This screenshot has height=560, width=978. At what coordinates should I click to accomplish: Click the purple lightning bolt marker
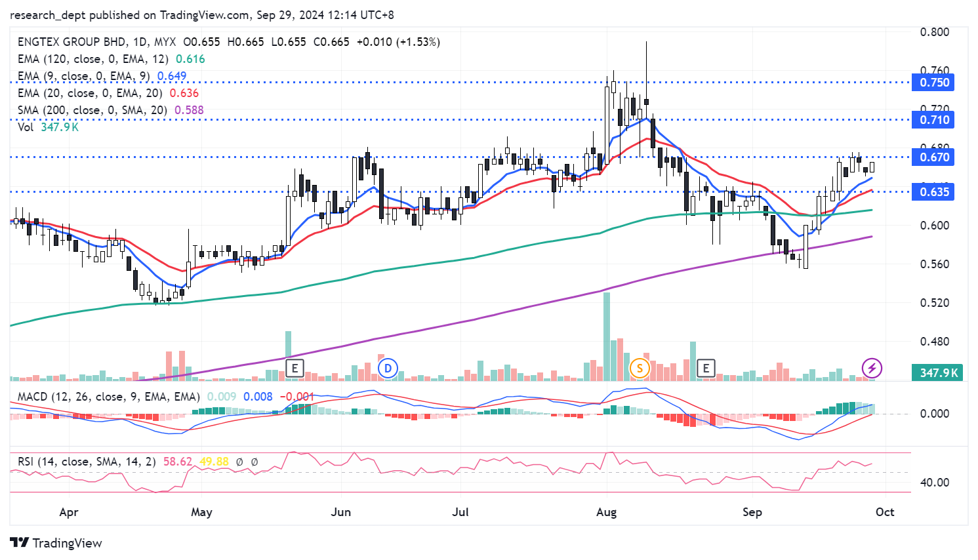pyautogui.click(x=872, y=368)
